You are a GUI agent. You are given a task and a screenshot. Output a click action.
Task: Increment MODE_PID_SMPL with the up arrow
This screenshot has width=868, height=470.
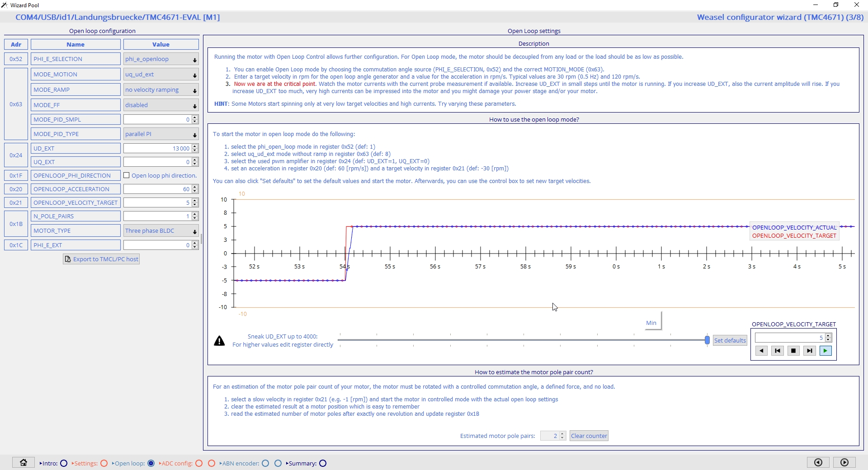point(195,117)
